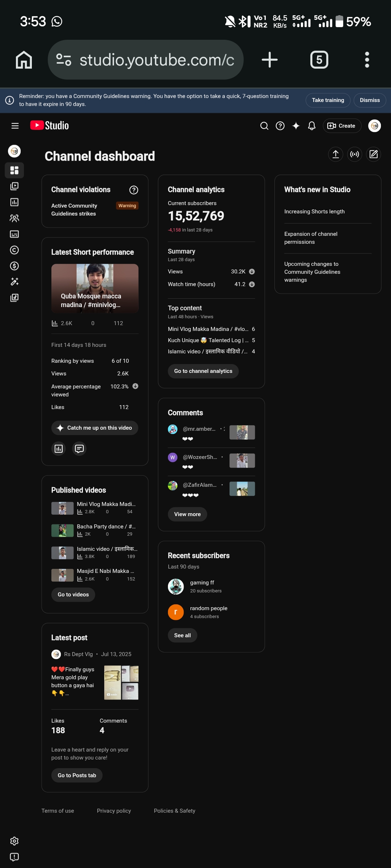Tap the site settings icon in address bar
The width and height of the screenshot is (391, 868).
pyautogui.click(x=64, y=60)
